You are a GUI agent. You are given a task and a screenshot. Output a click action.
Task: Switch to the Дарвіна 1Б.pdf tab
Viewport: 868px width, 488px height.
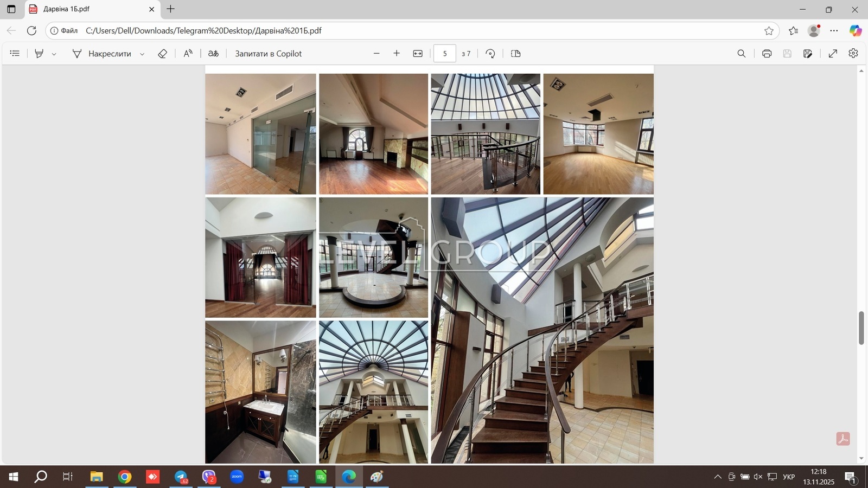point(87,9)
